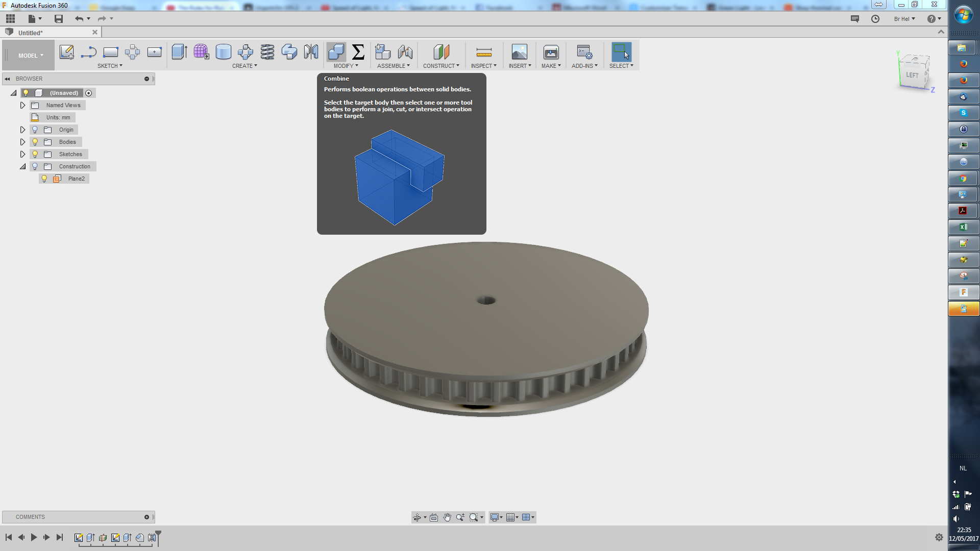The image size is (980, 551).
Task: Select the Sketch tool in toolbar
Action: (x=67, y=52)
